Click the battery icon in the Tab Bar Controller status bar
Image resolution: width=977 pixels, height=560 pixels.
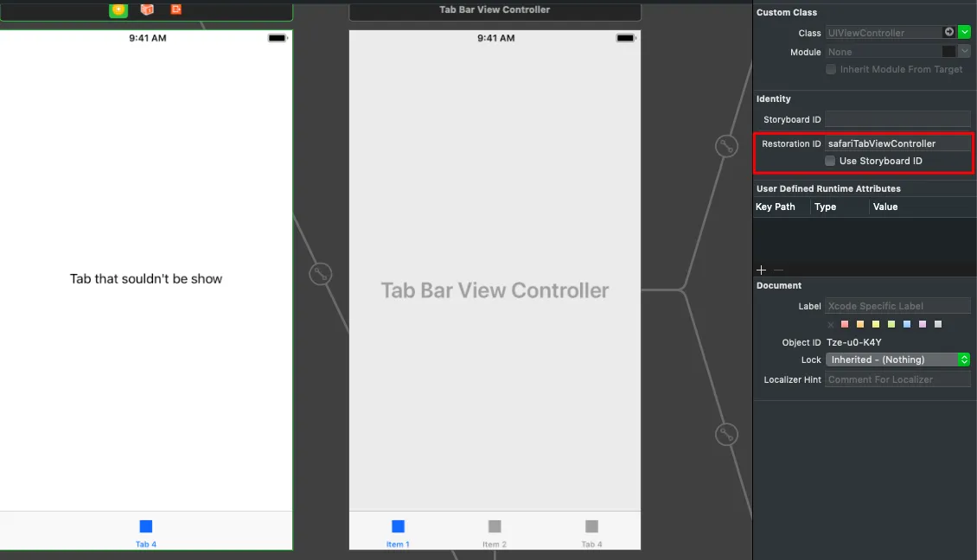coord(626,38)
